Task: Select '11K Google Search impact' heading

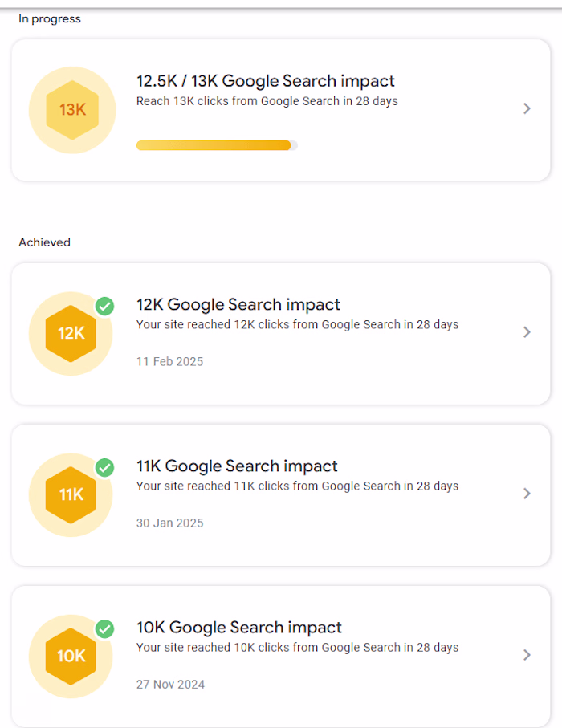Action: point(237,466)
